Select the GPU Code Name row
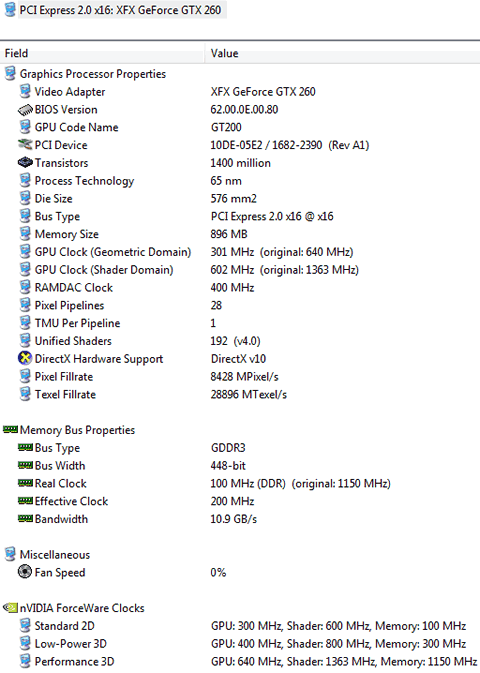 click(x=240, y=127)
